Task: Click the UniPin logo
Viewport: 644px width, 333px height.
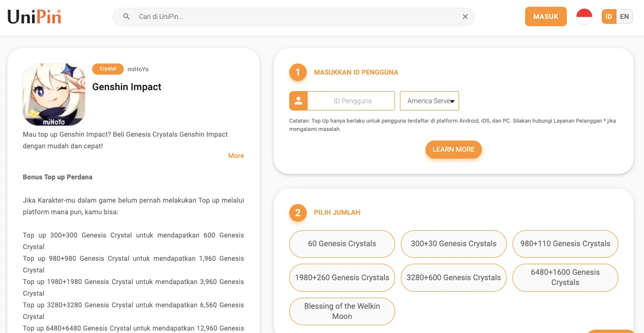Action: (34, 17)
